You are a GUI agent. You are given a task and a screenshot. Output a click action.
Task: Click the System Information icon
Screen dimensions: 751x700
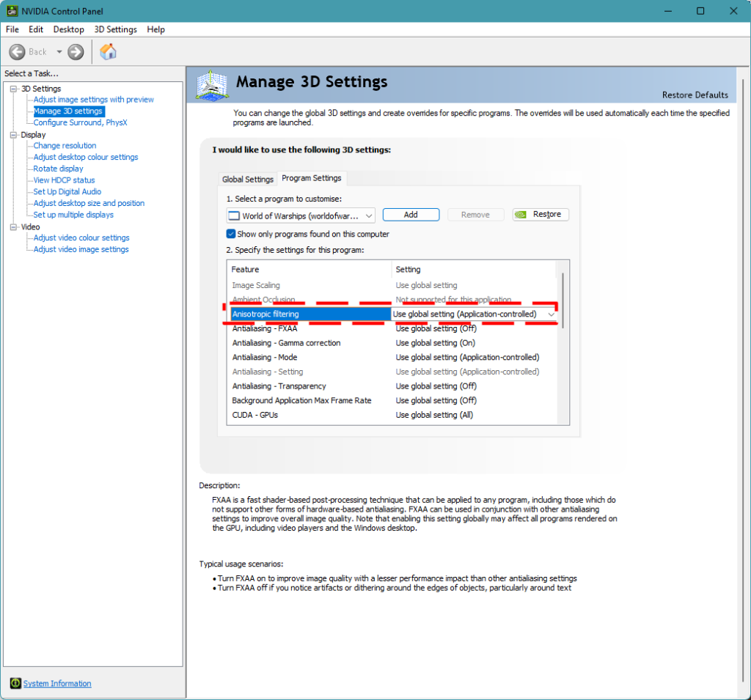(15, 683)
